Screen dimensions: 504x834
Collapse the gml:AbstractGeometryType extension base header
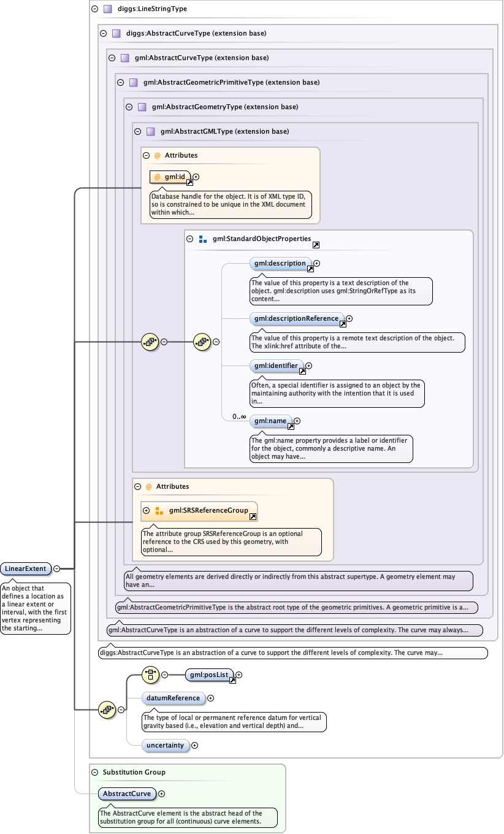[x=129, y=107]
